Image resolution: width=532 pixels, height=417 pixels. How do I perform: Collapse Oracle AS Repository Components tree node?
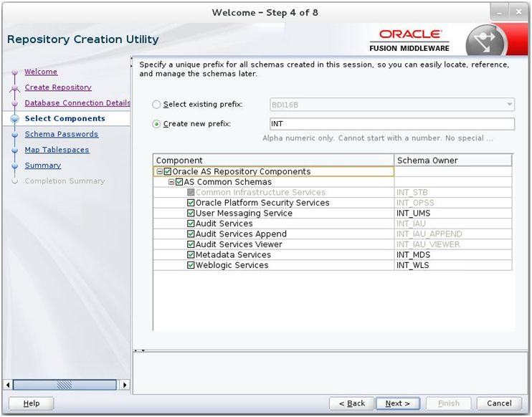(159, 171)
